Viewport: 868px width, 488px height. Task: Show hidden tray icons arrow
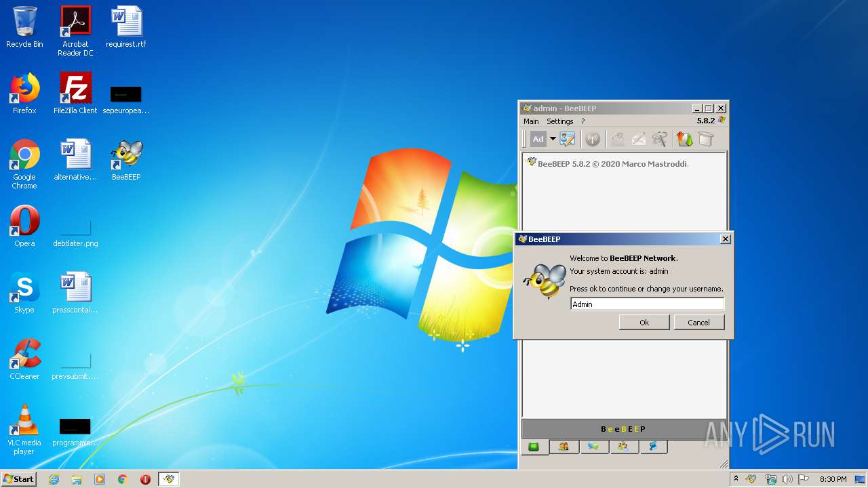[736, 479]
